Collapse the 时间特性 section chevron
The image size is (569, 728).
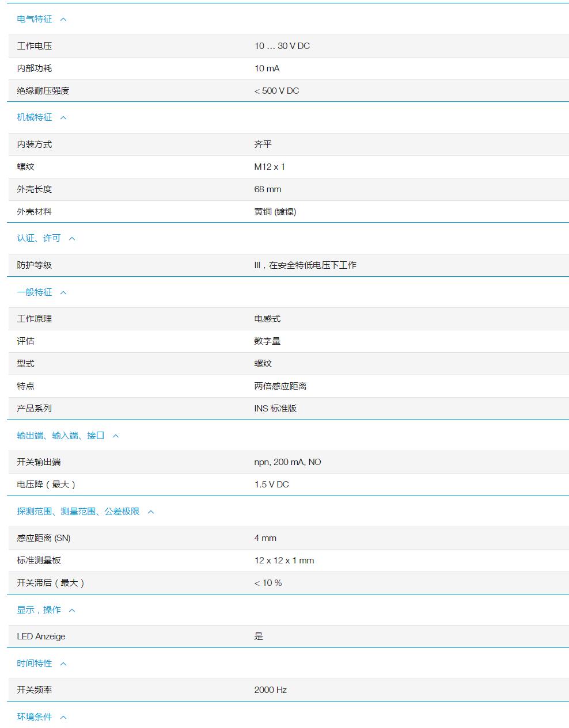(x=63, y=664)
